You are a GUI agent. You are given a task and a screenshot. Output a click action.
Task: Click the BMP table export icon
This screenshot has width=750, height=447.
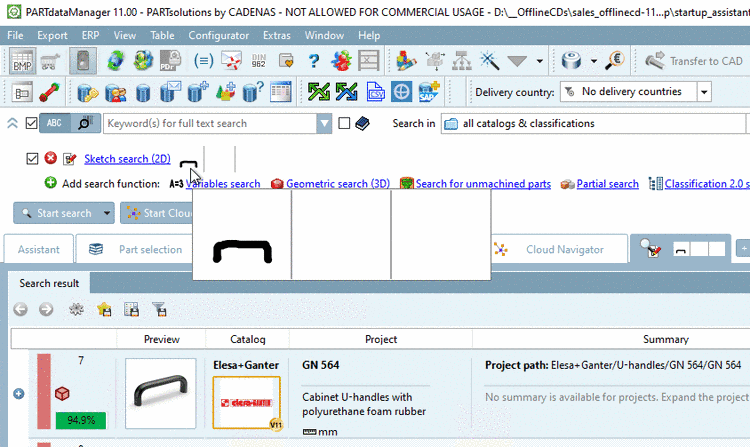(x=22, y=61)
